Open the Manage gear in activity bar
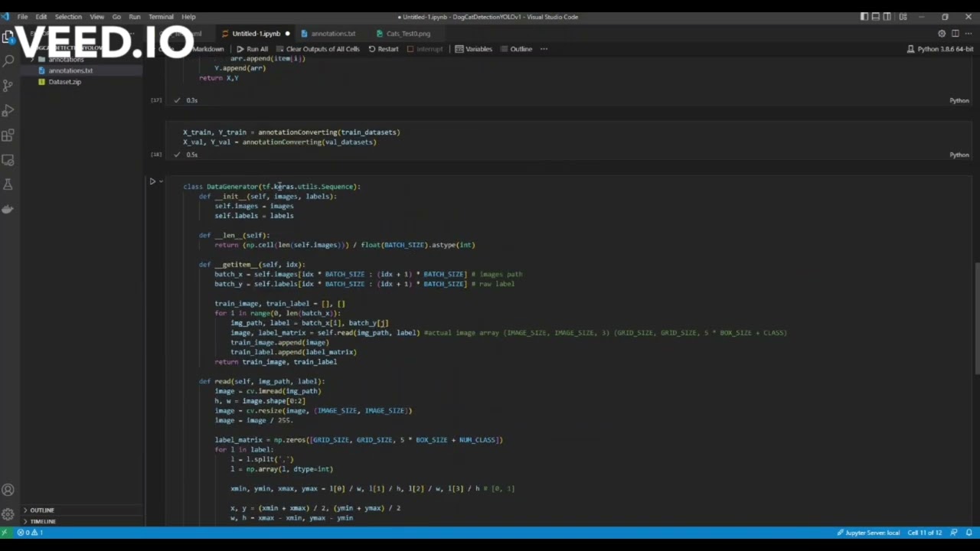Viewport: 980px width, 551px height. pos(8,514)
